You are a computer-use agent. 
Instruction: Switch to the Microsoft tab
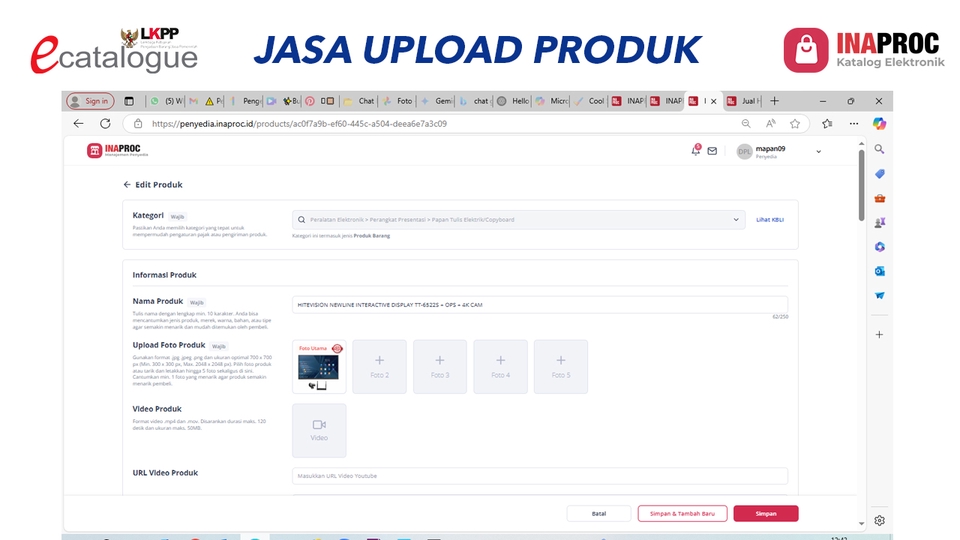click(x=551, y=101)
